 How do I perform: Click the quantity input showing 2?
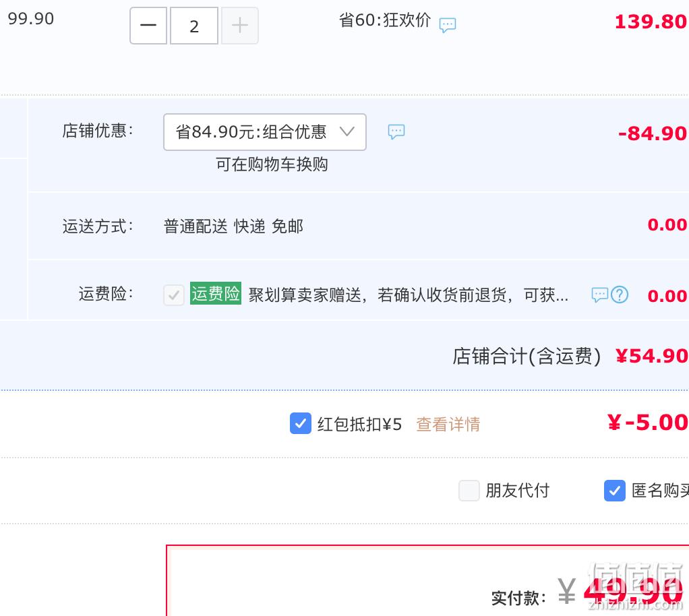[x=193, y=26]
